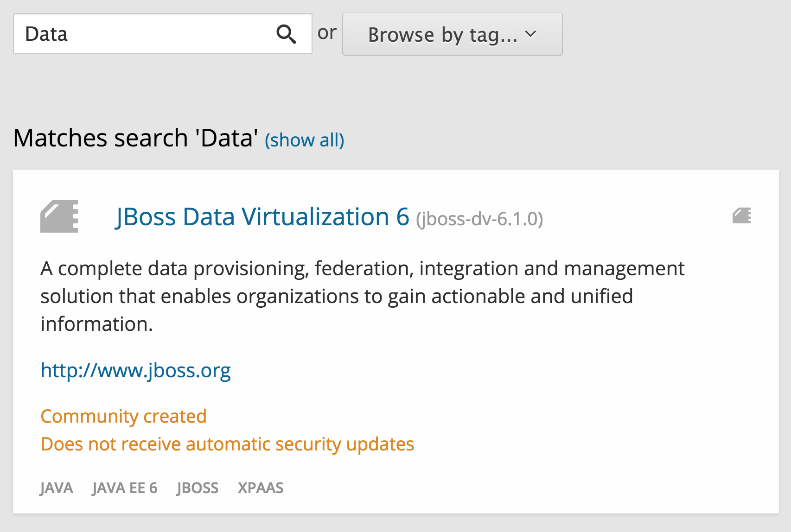791x532 pixels.
Task: Click the result description paragraph
Action: tap(362, 296)
